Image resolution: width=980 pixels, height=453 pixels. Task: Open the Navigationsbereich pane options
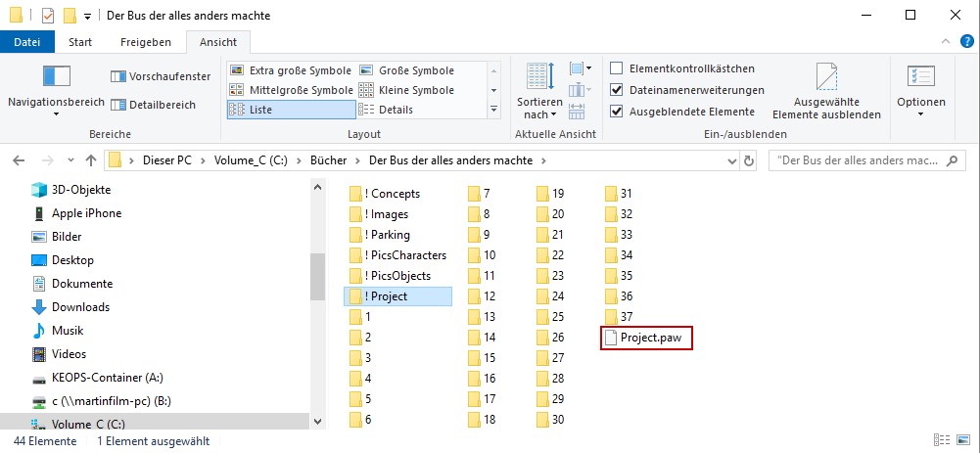(56, 91)
